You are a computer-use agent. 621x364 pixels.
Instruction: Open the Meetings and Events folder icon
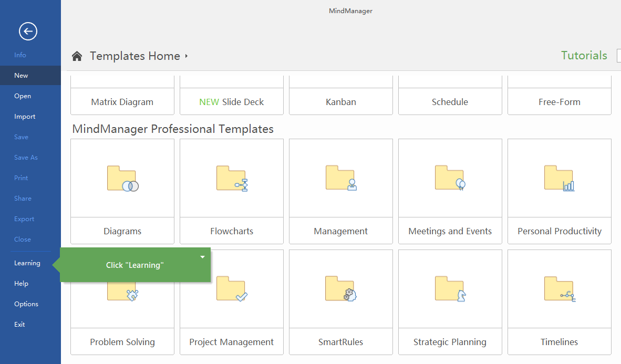[450, 178]
